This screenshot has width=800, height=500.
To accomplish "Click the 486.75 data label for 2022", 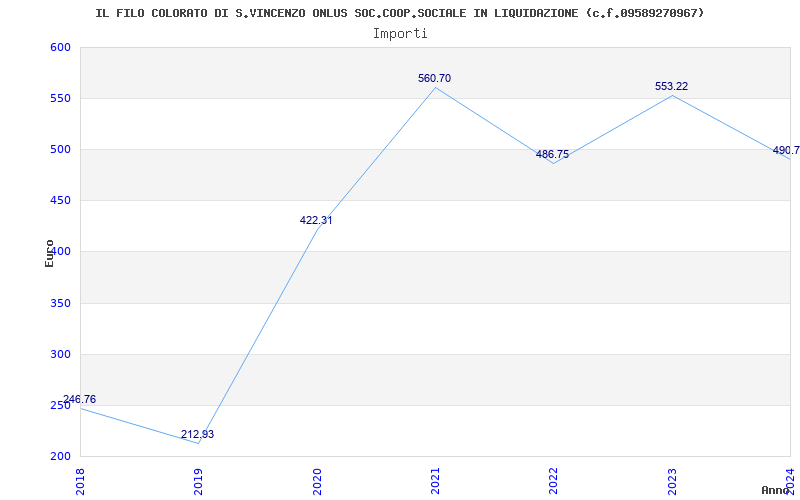I will click(x=553, y=155).
